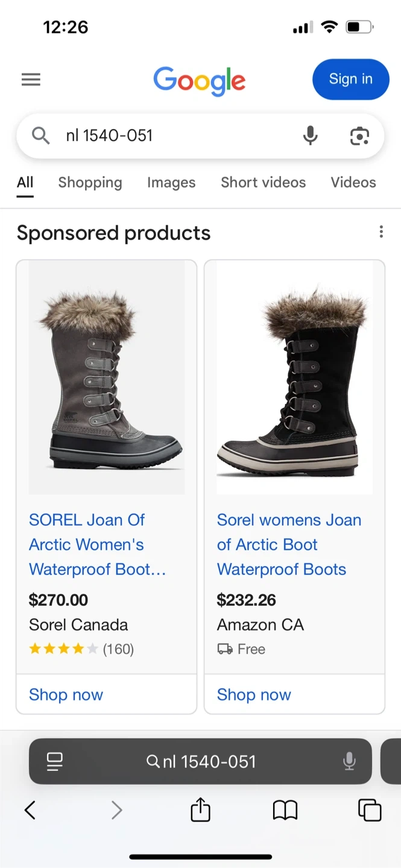Switch to the Images tab
Screen dimensions: 401x868
pyautogui.click(x=171, y=182)
